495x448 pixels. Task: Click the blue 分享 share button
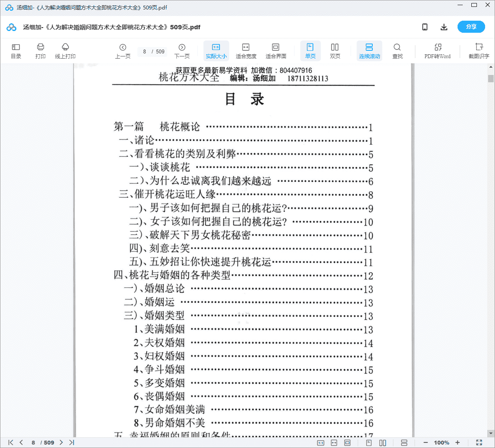coord(471,27)
